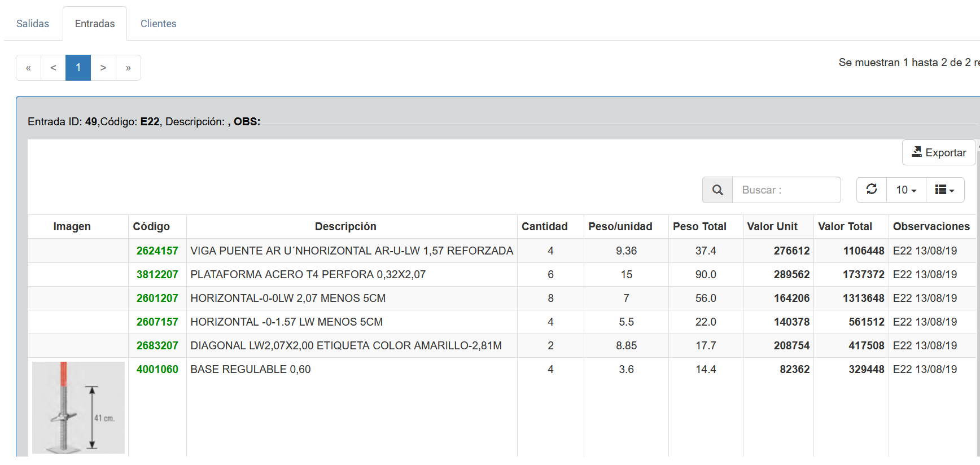Sort by the Cantidad column header
The height and width of the screenshot is (465, 980).
pyautogui.click(x=544, y=227)
